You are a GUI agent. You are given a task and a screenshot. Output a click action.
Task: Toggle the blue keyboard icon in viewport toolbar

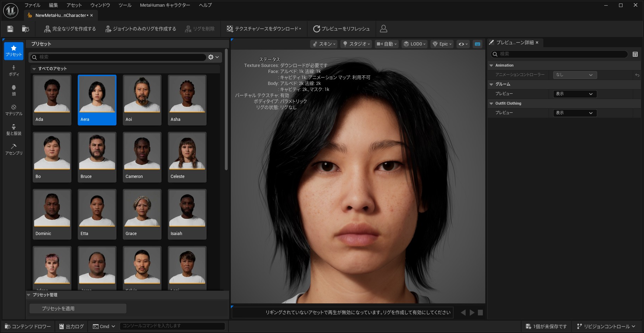[x=478, y=44]
